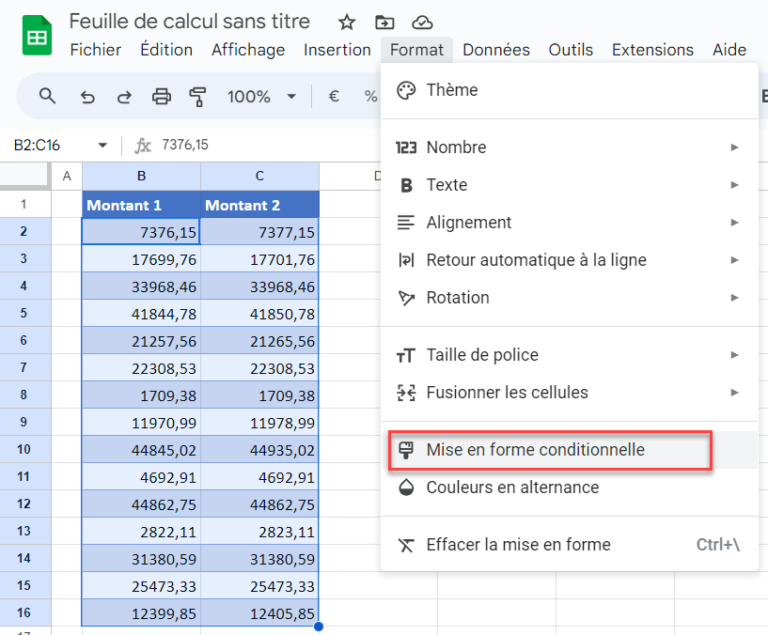This screenshot has height=635, width=768.
Task: Click cell with value 7377,15
Action: tap(260, 232)
